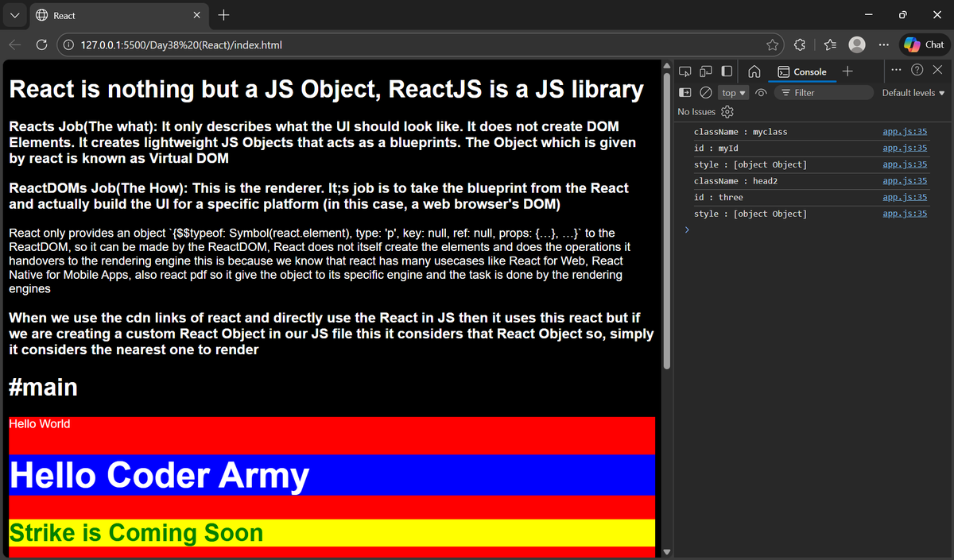Create a live expression with eye icon
This screenshot has height=560, width=954.
(x=761, y=92)
